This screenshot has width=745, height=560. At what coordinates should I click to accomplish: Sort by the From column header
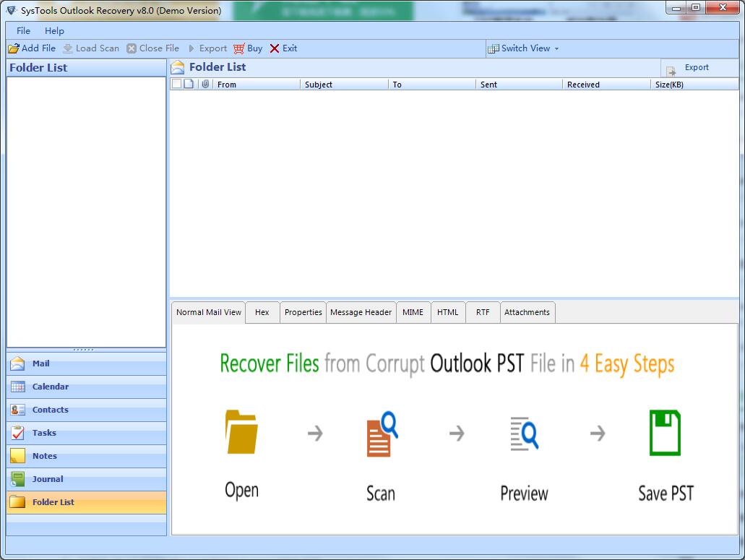point(256,85)
